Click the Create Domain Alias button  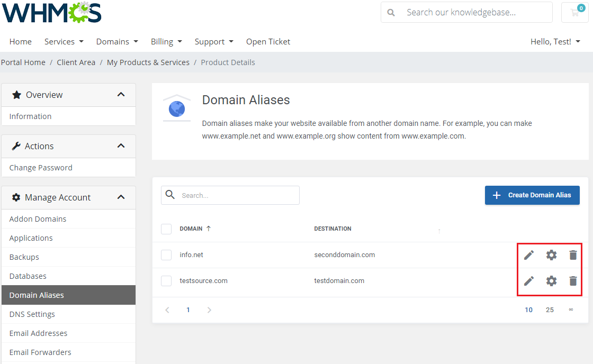coord(532,195)
